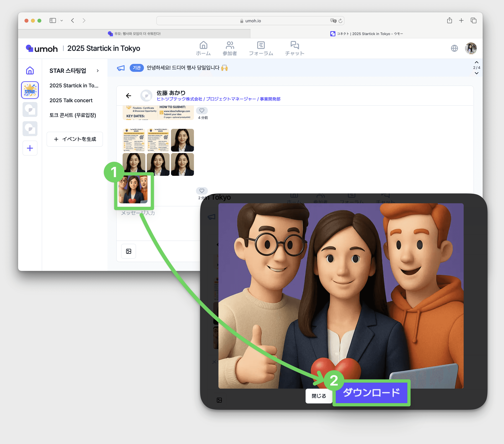Screen dimensions: 504x444
Task: Show next announcement with down chevron
Action: [x=476, y=73]
